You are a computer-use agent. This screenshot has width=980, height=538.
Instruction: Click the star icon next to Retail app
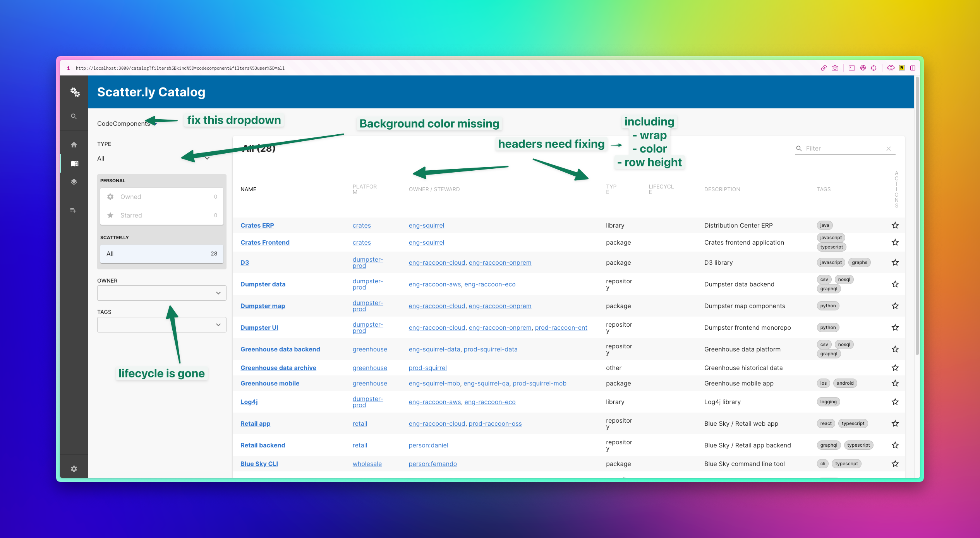[895, 423]
